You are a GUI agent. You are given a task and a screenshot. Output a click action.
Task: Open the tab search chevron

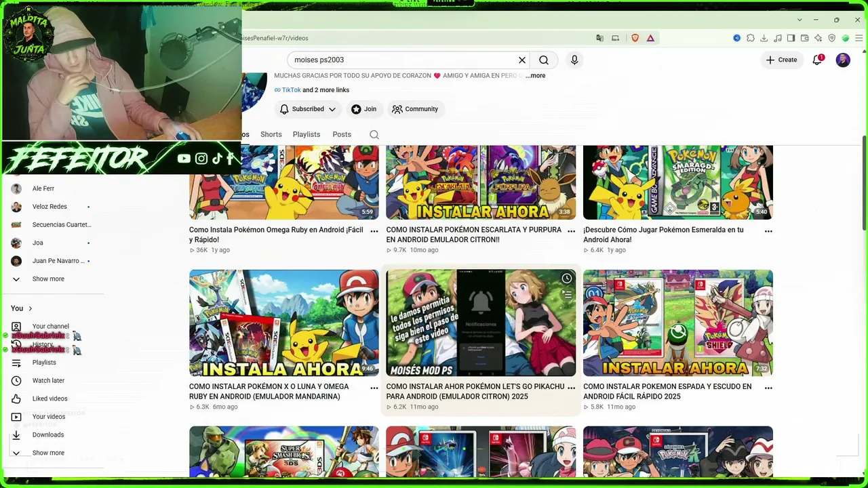(x=800, y=20)
